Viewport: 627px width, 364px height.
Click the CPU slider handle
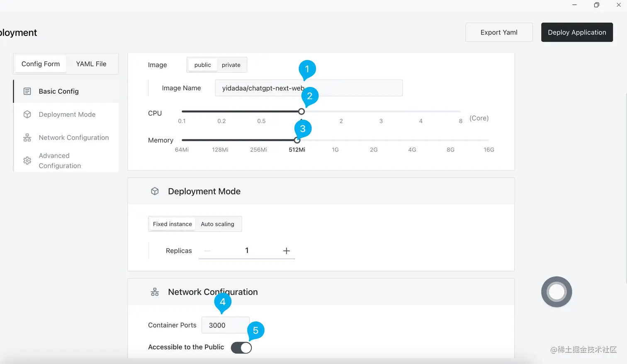point(301,112)
